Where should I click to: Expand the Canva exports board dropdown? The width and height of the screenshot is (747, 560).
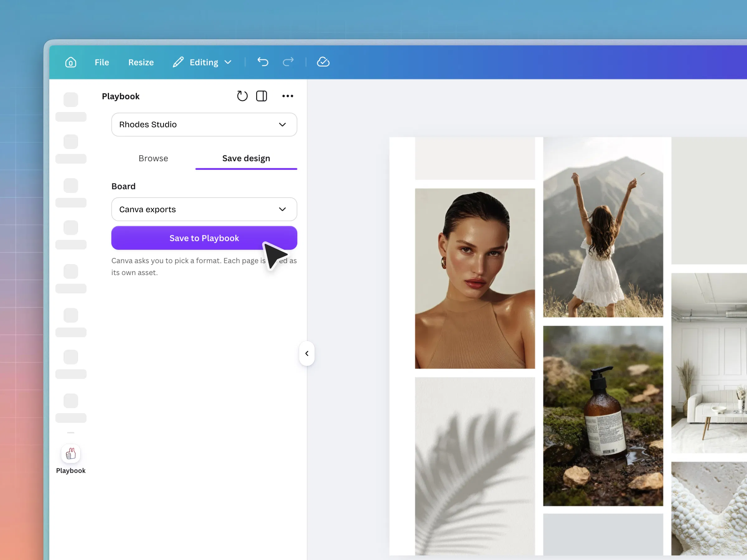[x=204, y=209]
